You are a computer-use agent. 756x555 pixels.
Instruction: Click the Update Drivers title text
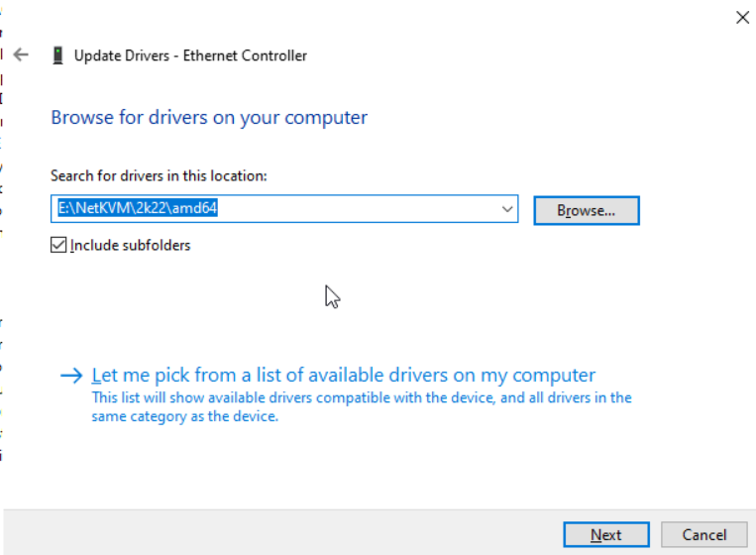[190, 55]
